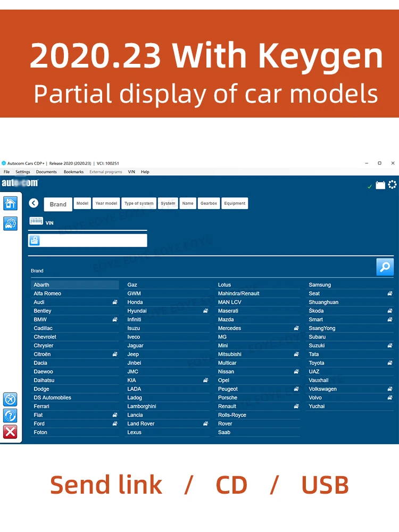Select Alfa Romeo brand
Image resolution: width=399 pixels, height=532 pixels.
click(x=75, y=294)
